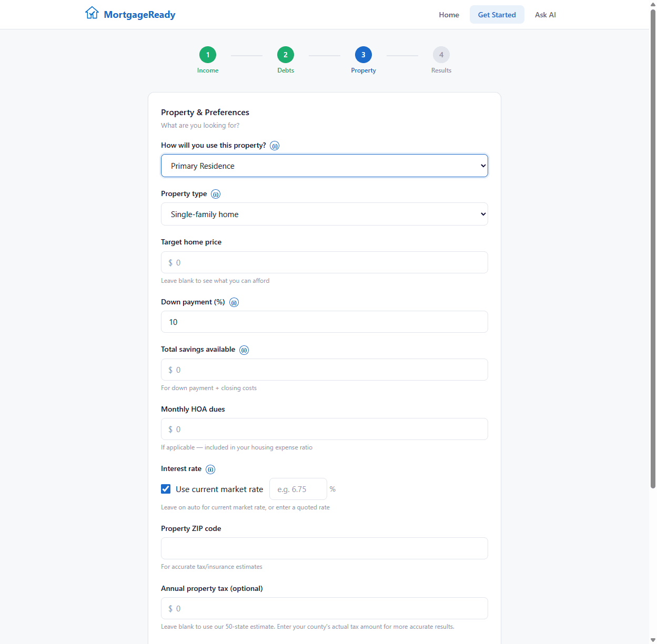Screen dimensions: 657x644
Task: Click the completed Income step indicator
Action: point(208,55)
